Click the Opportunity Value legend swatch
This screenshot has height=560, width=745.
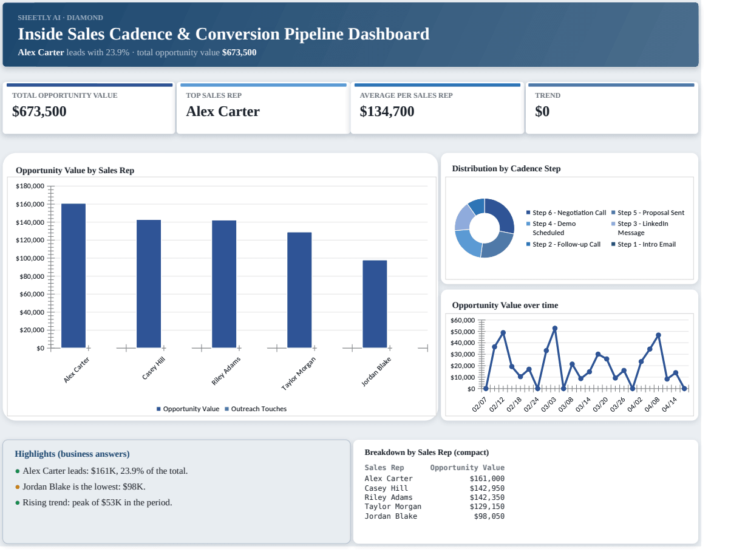point(158,409)
